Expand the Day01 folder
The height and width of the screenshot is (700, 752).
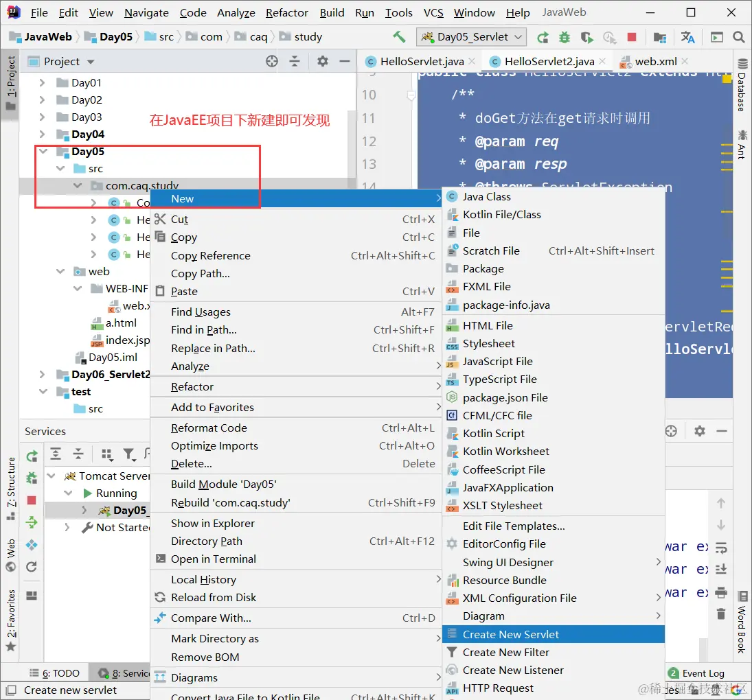point(42,82)
